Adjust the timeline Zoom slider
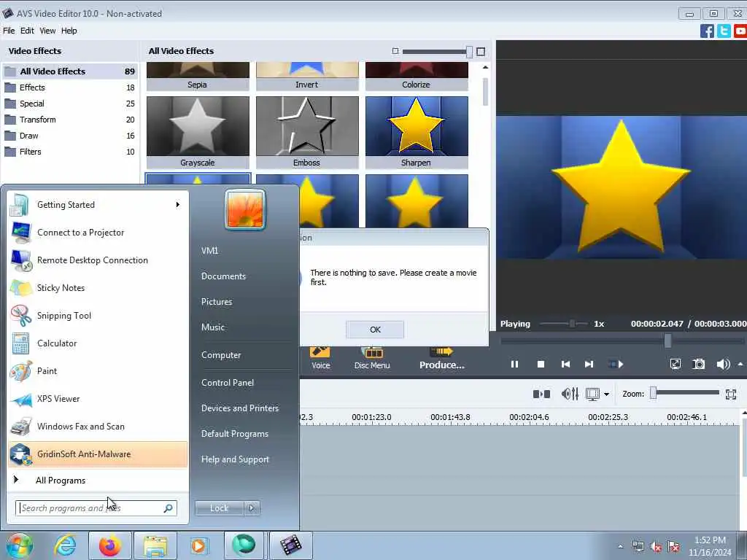 654,393
